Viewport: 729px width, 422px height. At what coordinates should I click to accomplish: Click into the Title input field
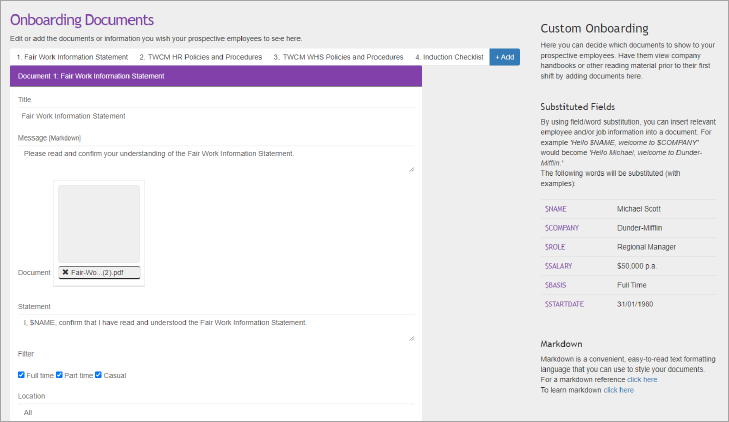[x=215, y=116]
